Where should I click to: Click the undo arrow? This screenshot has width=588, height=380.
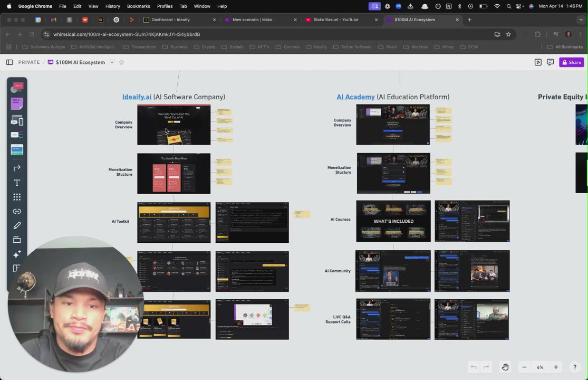(x=474, y=367)
